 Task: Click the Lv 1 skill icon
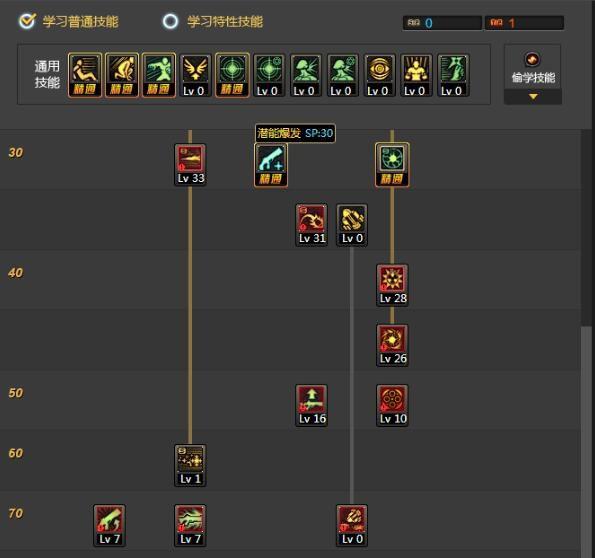(190, 465)
